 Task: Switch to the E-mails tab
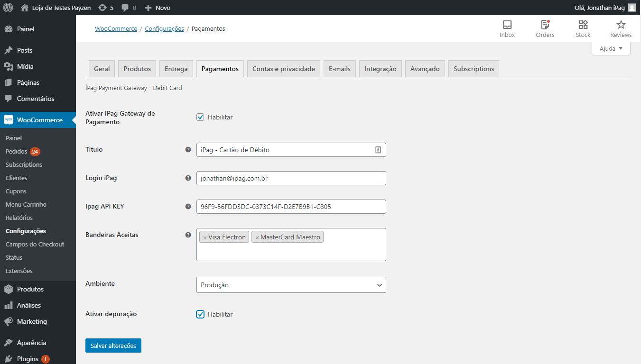[340, 69]
